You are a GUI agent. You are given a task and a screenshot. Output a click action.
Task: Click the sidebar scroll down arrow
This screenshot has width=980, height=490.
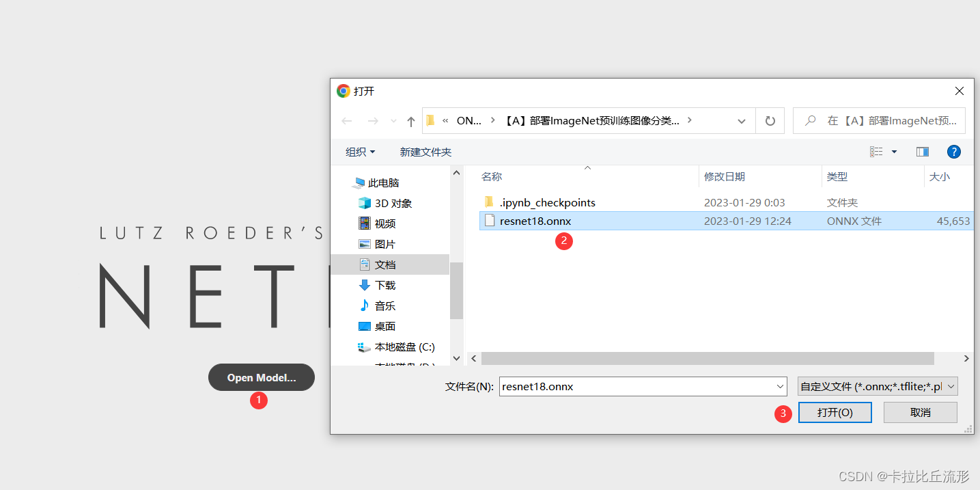[457, 357]
